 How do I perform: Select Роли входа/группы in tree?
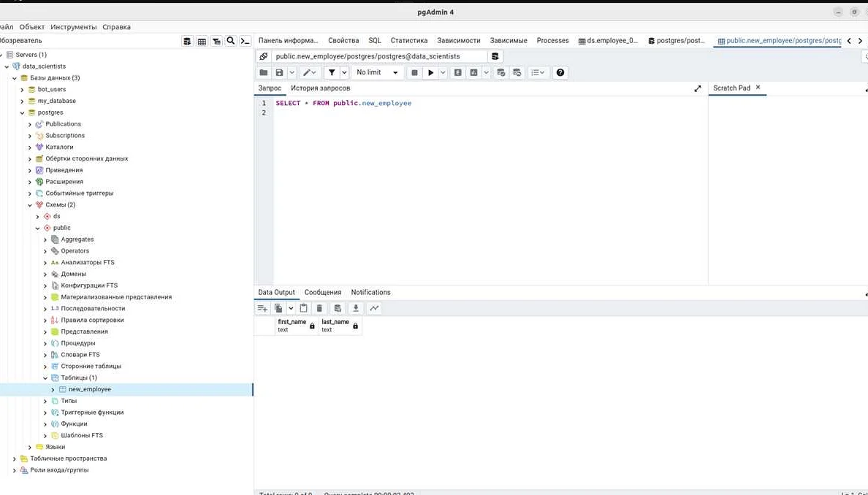pyautogui.click(x=59, y=470)
